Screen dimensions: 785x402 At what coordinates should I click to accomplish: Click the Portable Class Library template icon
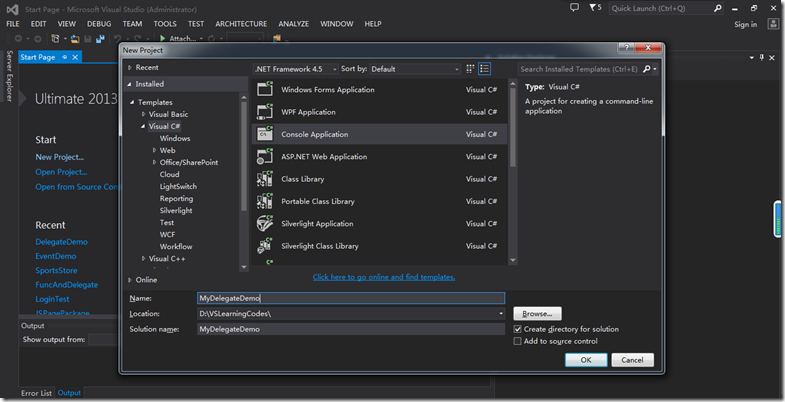click(265, 201)
